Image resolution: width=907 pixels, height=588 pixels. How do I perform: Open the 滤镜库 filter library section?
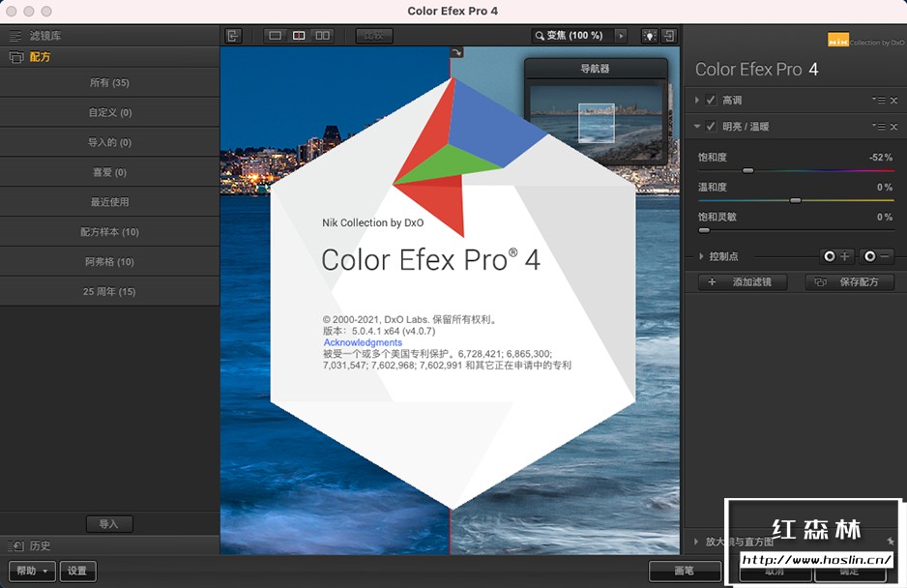110,36
